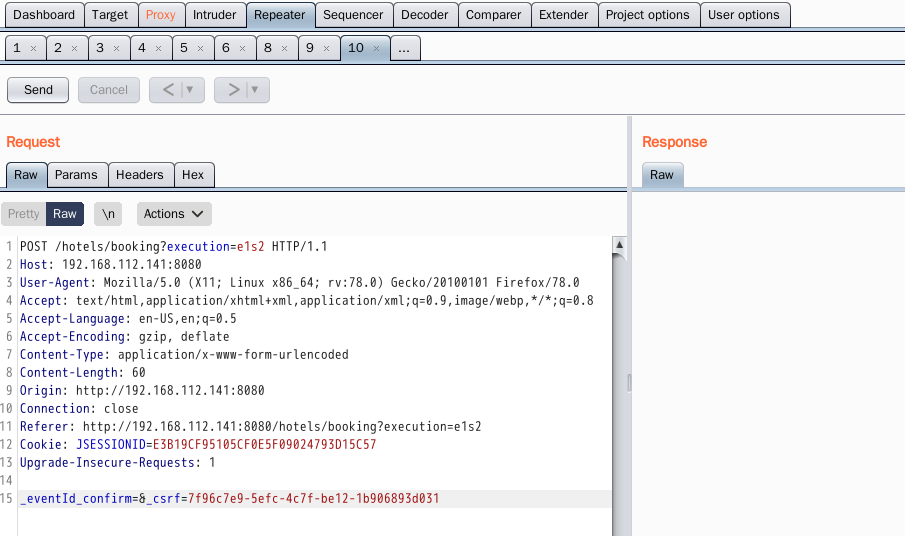905x536 pixels.
Task: Send the request
Action: click(x=38, y=90)
